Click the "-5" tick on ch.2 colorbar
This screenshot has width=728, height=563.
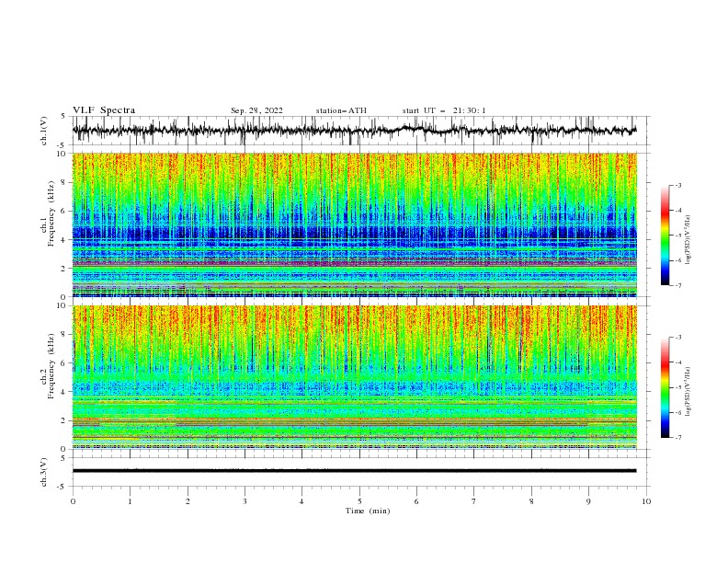pos(678,387)
